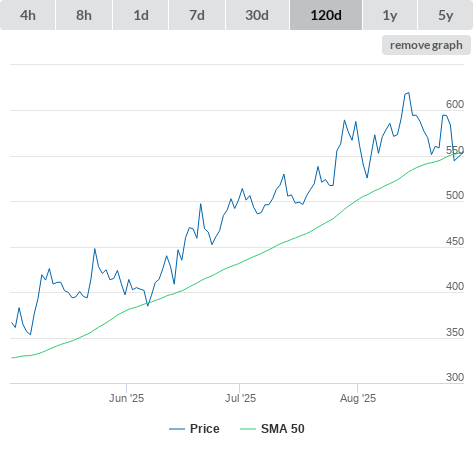Click the 300 y-axis label
Viewport: 474px width, 455px height.
coord(455,377)
